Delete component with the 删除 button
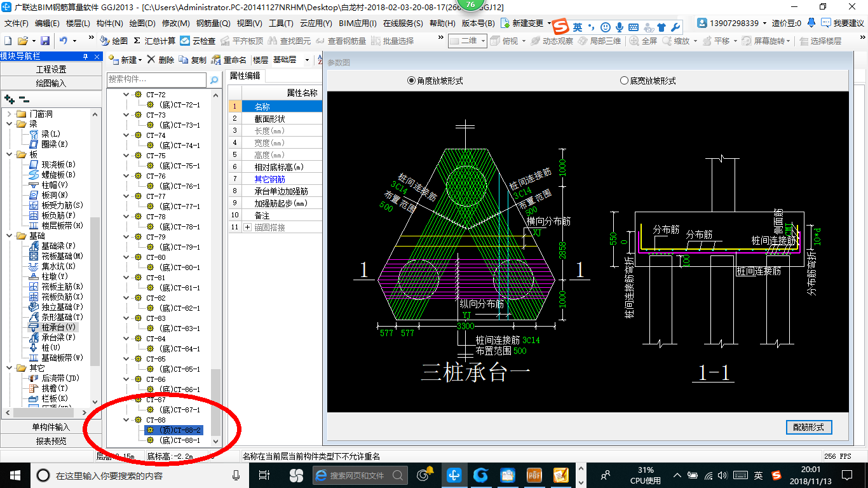868x488 pixels. point(161,60)
